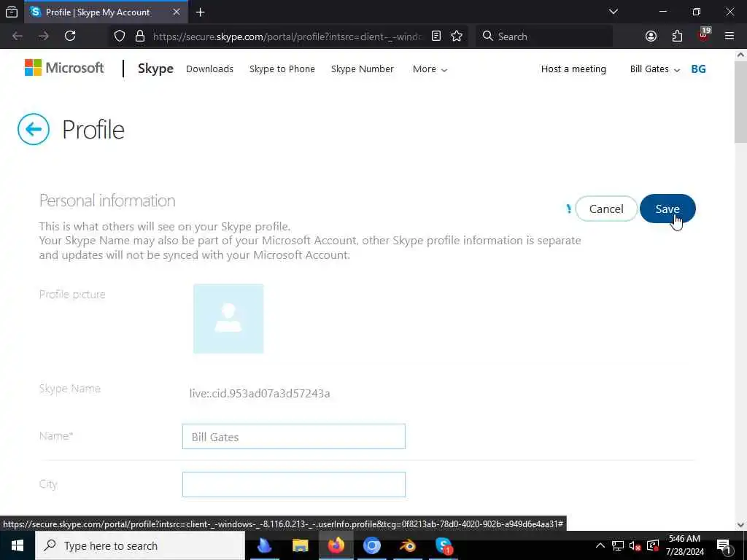The height and width of the screenshot is (560, 747).
Task: Expand the More menu
Action: [430, 69]
